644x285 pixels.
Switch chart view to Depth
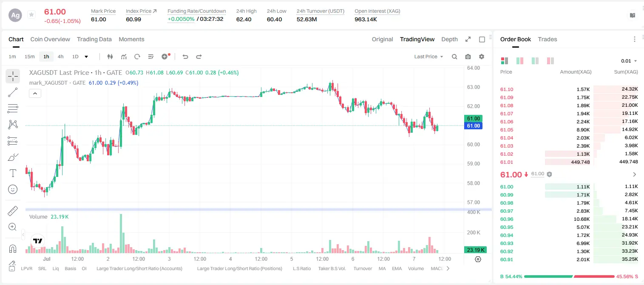click(449, 39)
